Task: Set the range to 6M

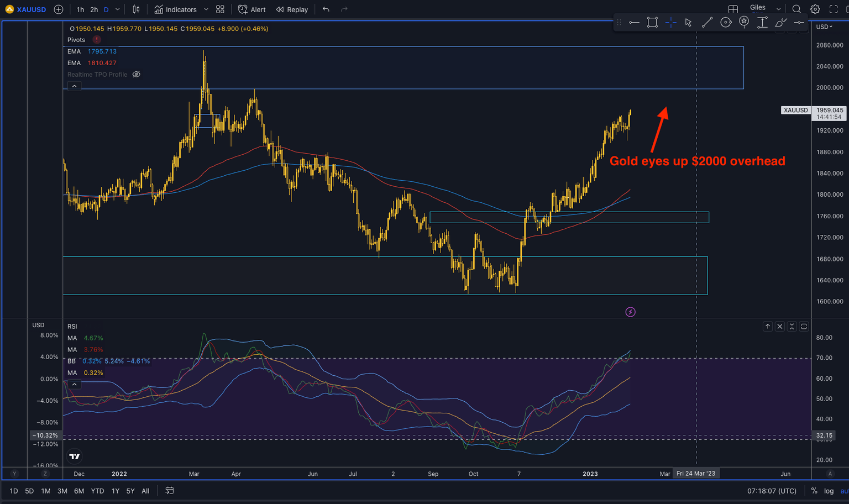Action: pos(79,491)
